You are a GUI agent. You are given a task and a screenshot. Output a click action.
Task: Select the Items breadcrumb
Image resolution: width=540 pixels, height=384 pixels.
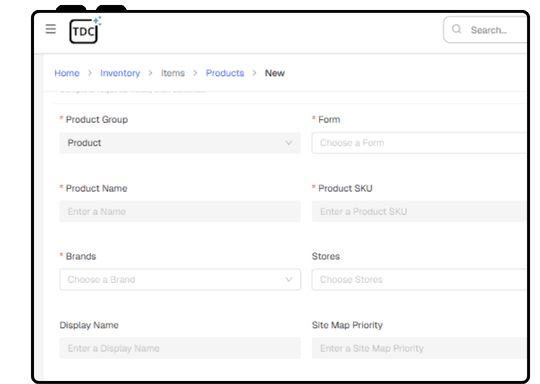click(x=173, y=73)
